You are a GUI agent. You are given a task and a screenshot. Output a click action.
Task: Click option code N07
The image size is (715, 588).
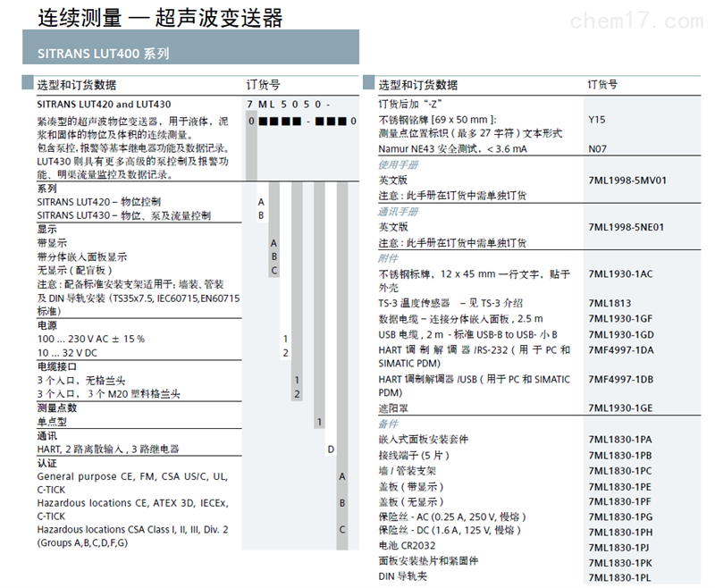pos(597,149)
